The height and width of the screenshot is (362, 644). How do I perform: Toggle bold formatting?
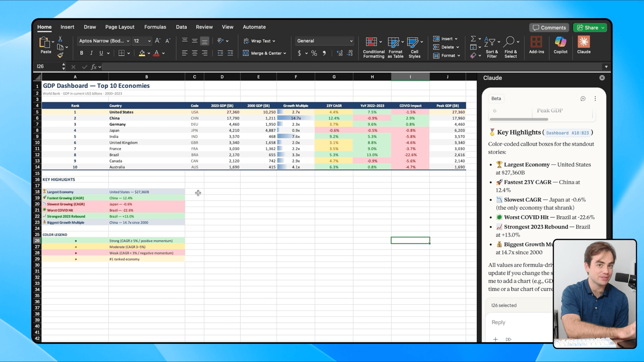tap(81, 53)
